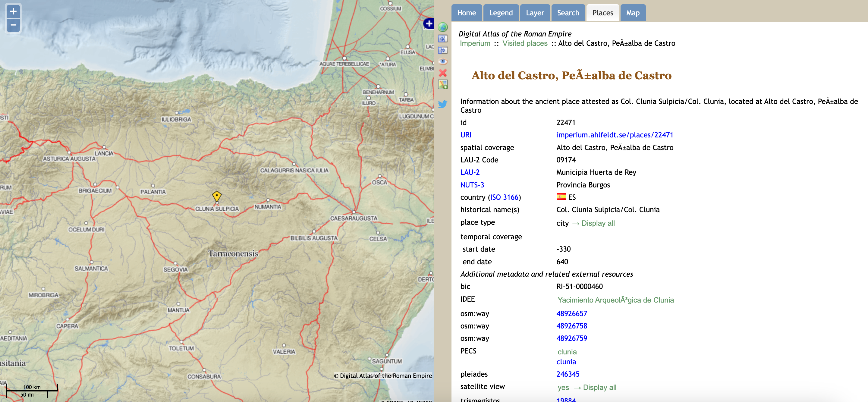Open pleiades link 246345
868x402 pixels.
click(x=568, y=374)
